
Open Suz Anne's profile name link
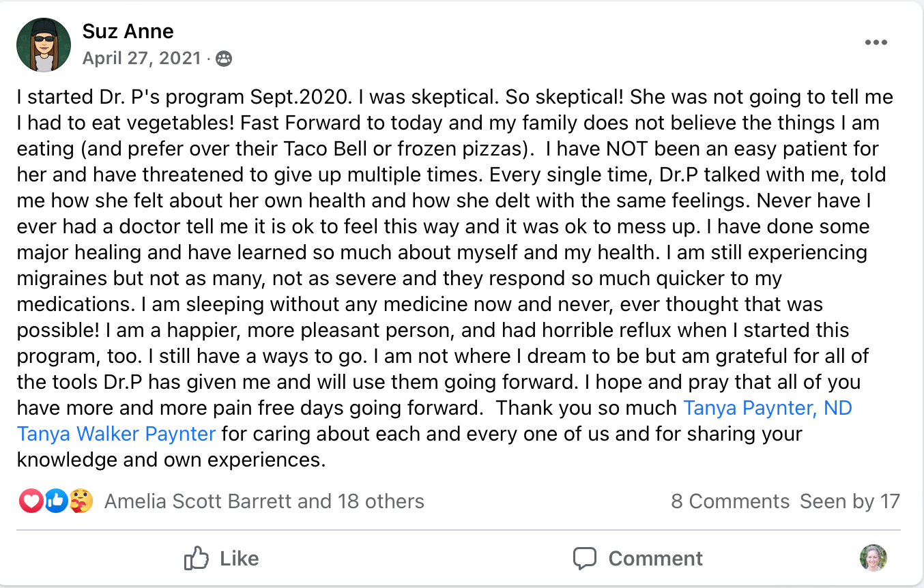[128, 31]
